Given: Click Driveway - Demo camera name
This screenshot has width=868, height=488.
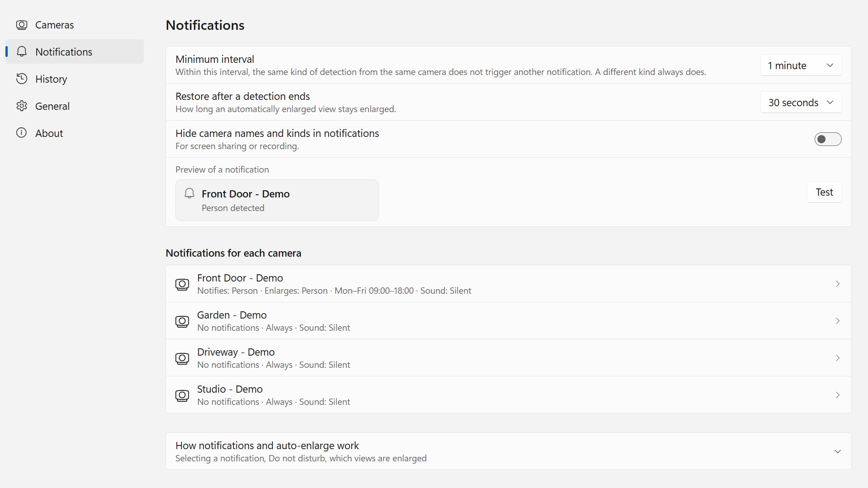Looking at the screenshot, I should tap(236, 352).
